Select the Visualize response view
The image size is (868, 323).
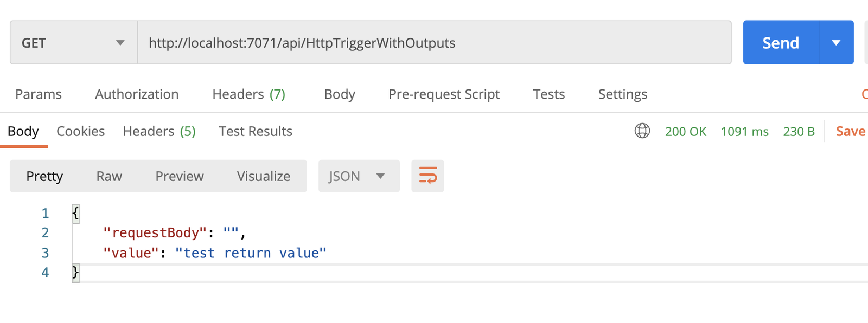coord(263,176)
